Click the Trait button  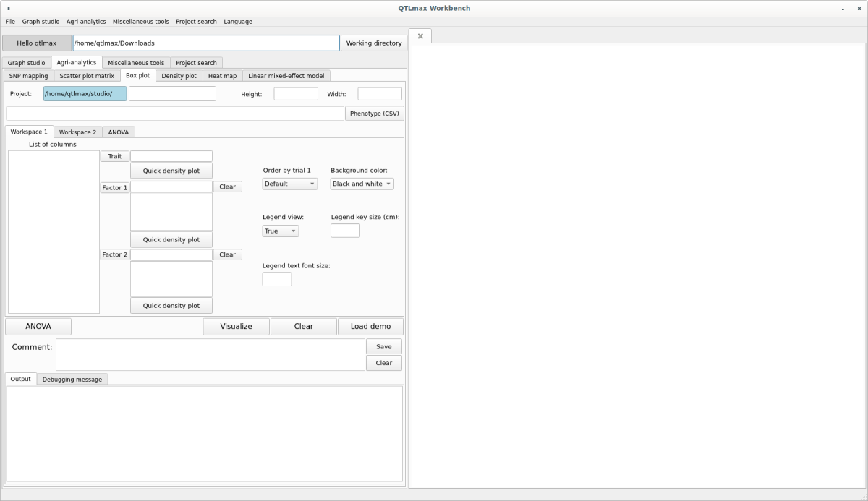[114, 156]
